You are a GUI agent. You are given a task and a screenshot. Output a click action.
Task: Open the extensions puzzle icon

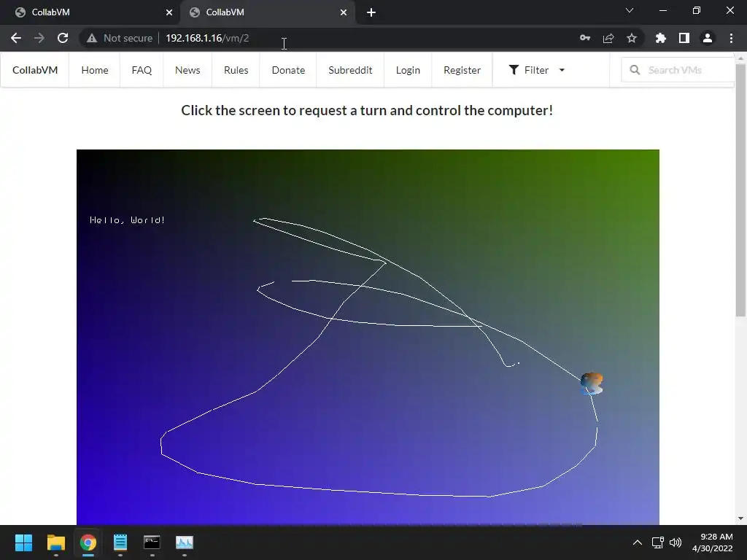[660, 38]
